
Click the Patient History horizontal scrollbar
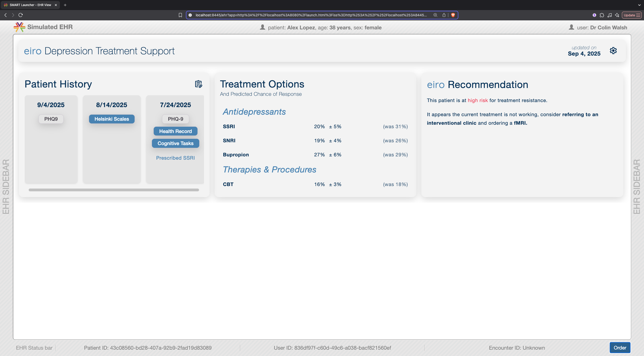[x=114, y=190]
